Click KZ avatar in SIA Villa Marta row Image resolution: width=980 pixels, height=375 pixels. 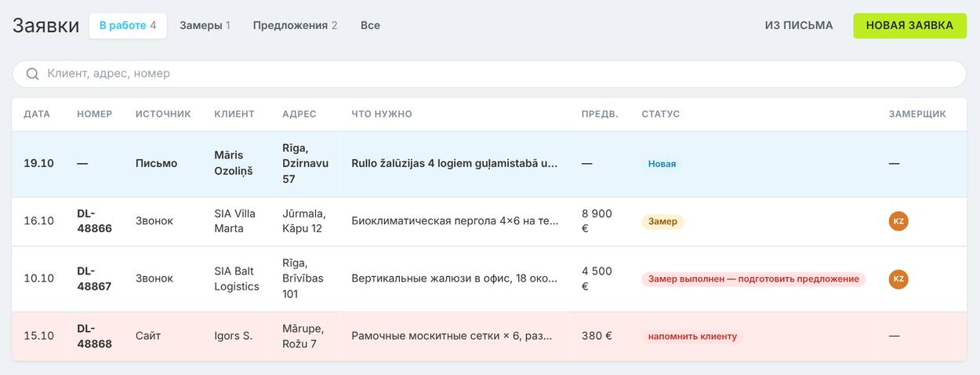[x=898, y=221]
